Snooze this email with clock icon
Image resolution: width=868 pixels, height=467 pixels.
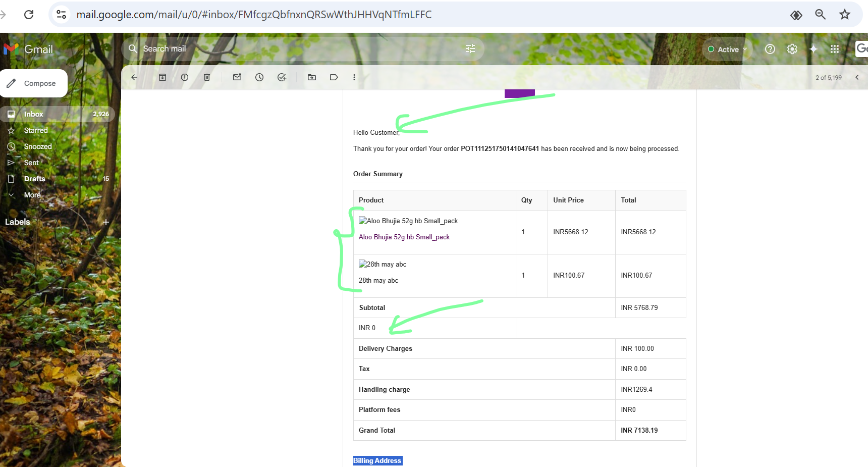click(259, 77)
